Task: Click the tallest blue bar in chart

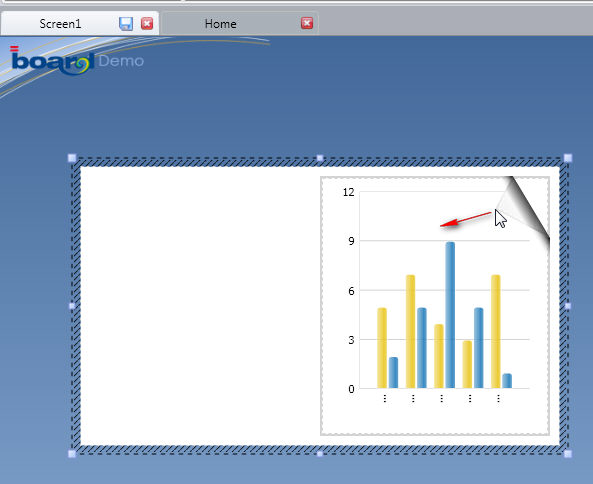Action: tap(450, 315)
